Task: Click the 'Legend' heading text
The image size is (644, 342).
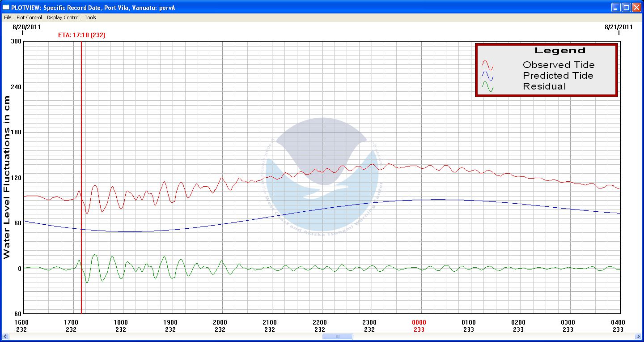Action: [x=560, y=51]
